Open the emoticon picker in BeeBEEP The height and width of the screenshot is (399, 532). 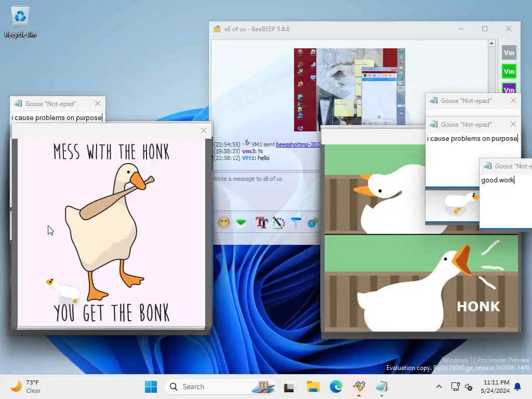(x=224, y=222)
